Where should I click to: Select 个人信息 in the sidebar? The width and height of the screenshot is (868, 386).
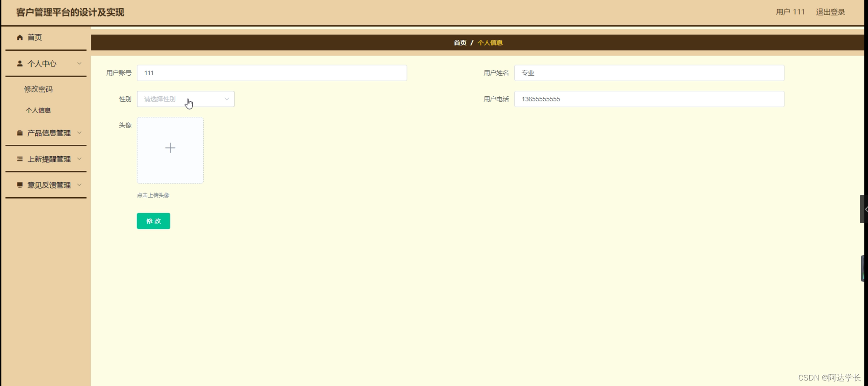click(39, 110)
